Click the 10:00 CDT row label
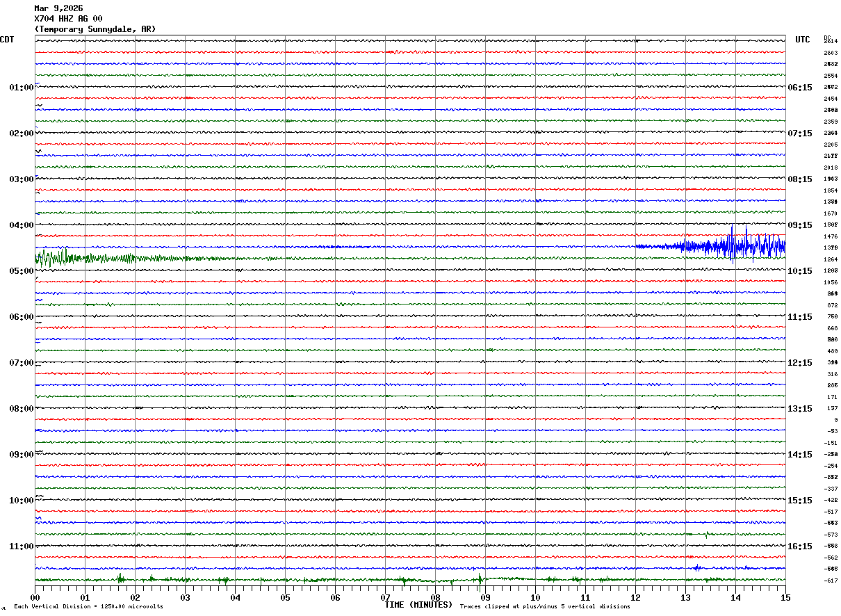This screenshot has width=841, height=616. pyautogui.click(x=22, y=501)
